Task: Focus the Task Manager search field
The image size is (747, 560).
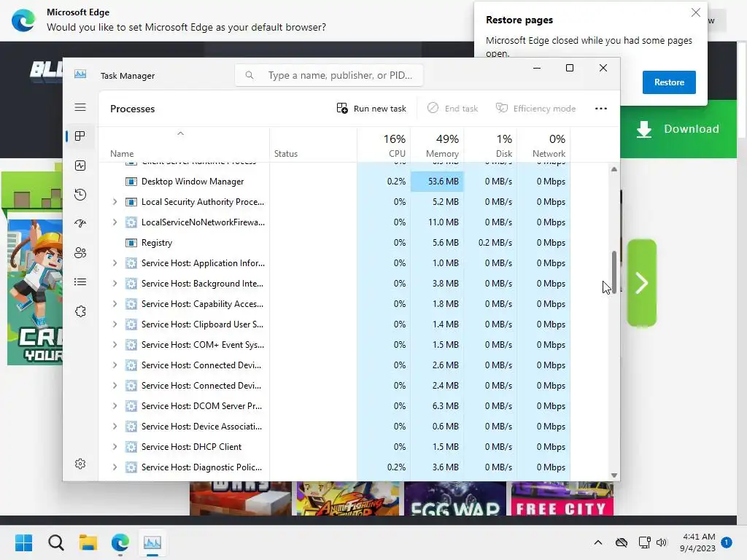Action: [x=329, y=75]
